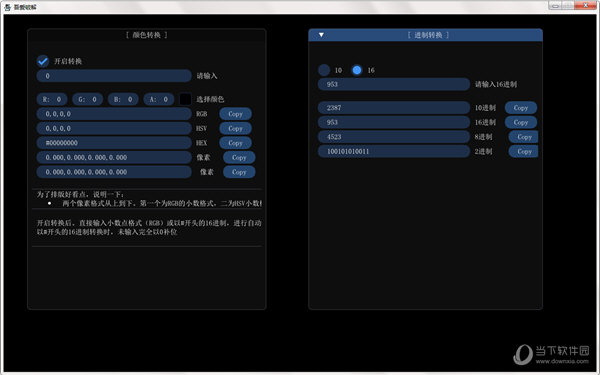Open the 选择颜色 black color swatch
600x375 pixels.
(185, 99)
